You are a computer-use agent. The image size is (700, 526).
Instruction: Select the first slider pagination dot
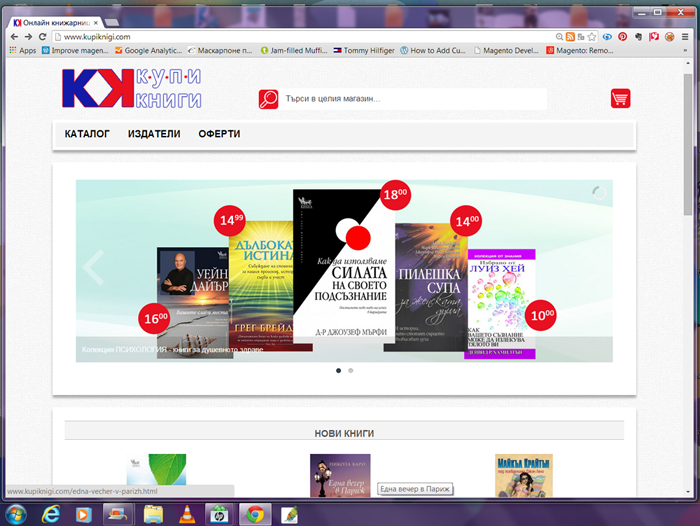click(x=338, y=371)
